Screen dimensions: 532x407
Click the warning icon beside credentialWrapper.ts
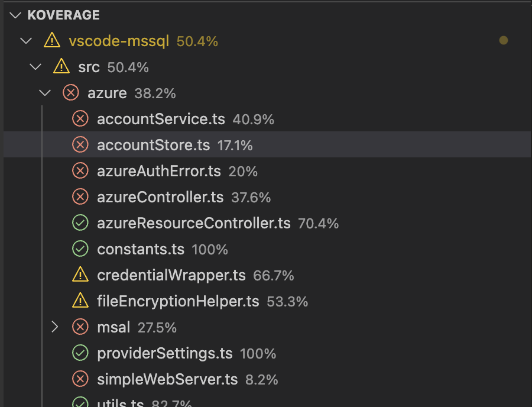pos(80,275)
